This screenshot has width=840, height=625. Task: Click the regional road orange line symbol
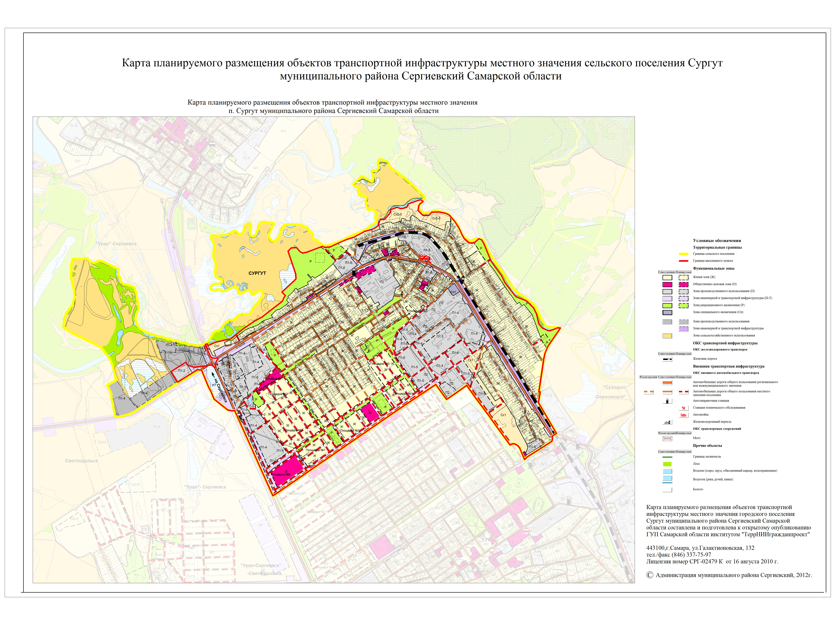pos(667,383)
